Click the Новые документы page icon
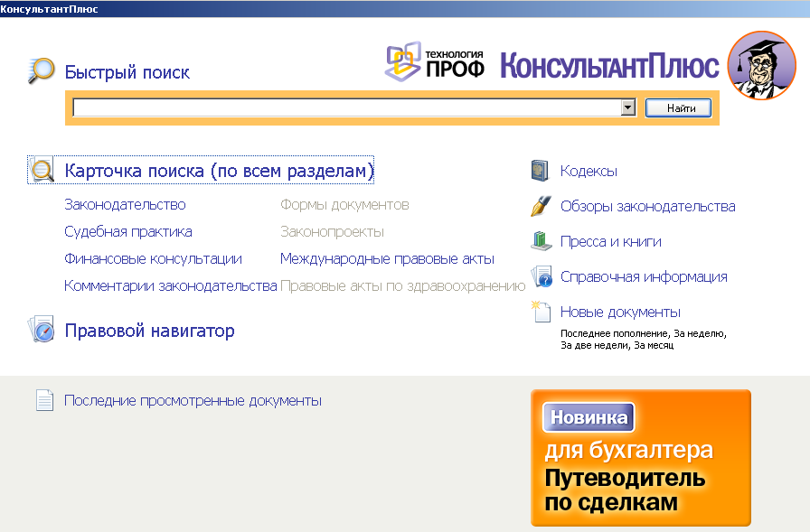The image size is (810, 532). 541,312
